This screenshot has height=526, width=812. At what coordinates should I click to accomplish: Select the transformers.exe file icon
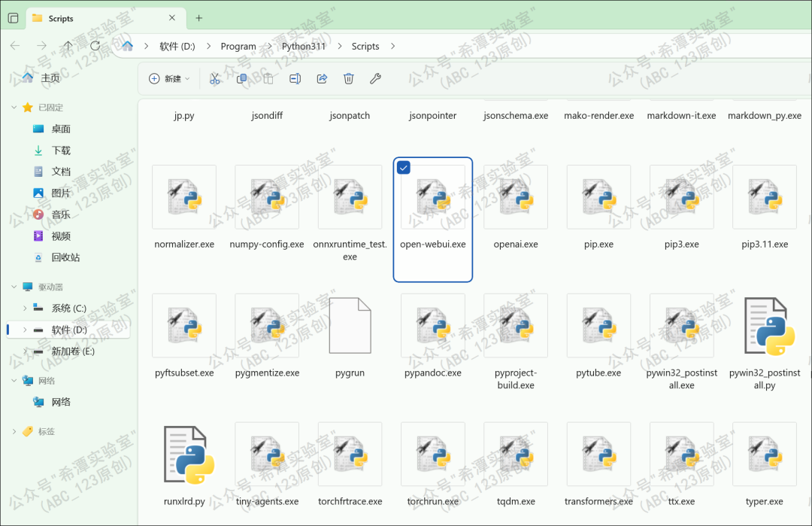[598, 454]
